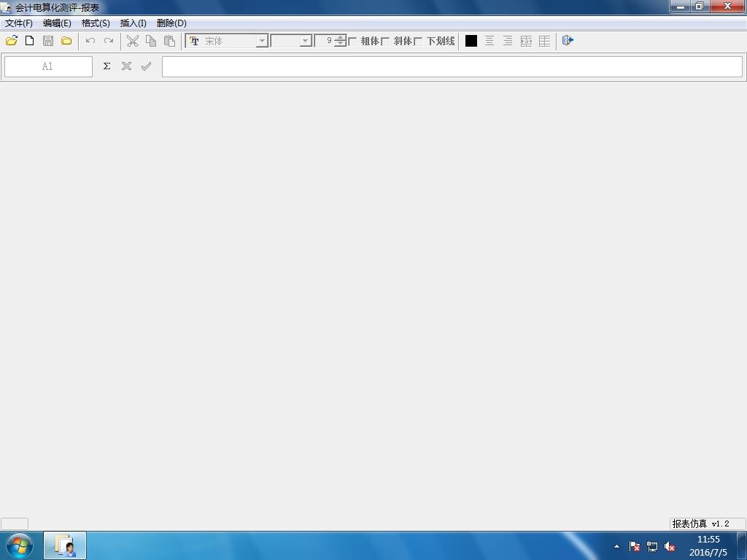This screenshot has height=560, width=747.
Task: Click the center align icon
Action: click(489, 41)
